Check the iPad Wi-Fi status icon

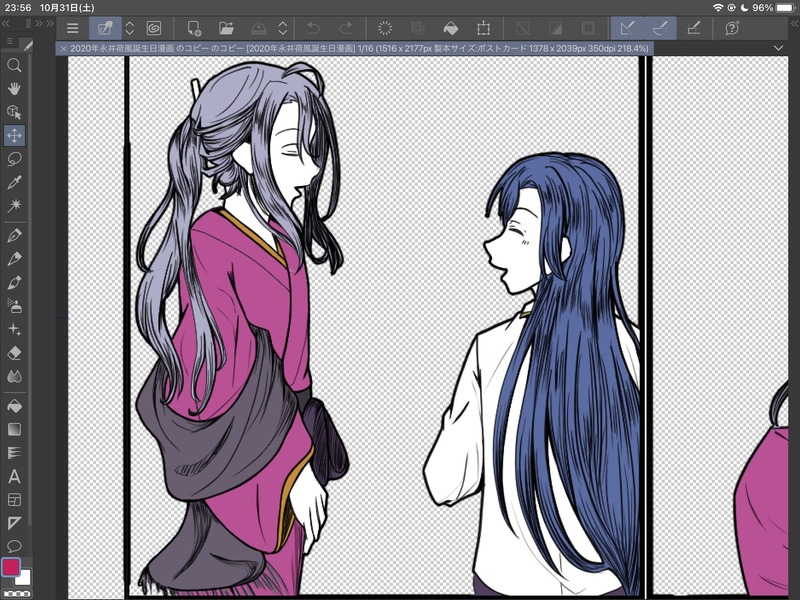(718, 8)
